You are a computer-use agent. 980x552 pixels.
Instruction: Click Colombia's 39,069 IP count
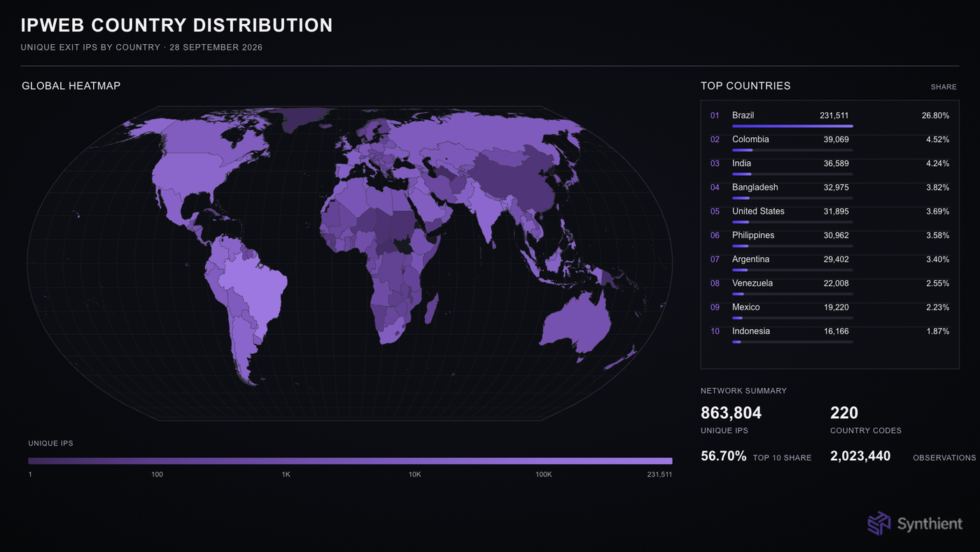tap(836, 139)
